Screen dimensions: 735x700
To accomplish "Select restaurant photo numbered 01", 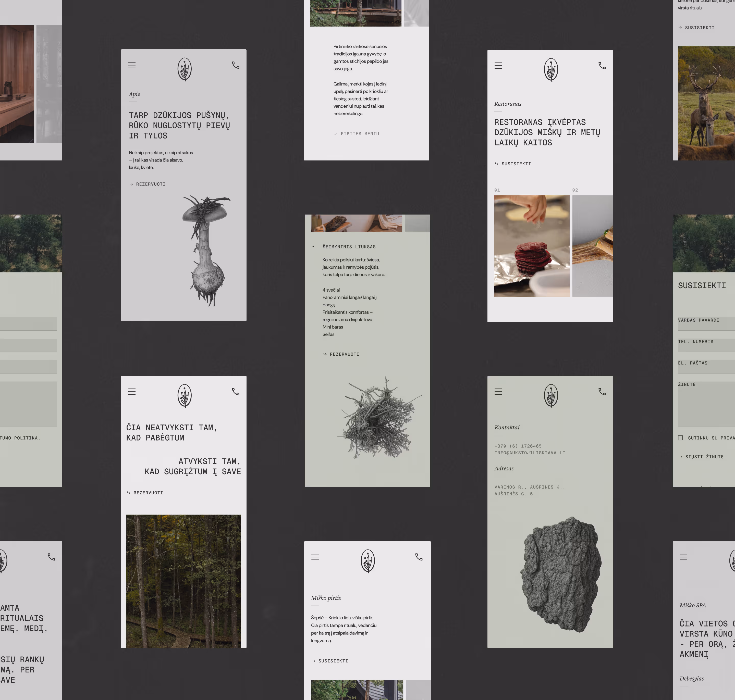I will click(532, 246).
